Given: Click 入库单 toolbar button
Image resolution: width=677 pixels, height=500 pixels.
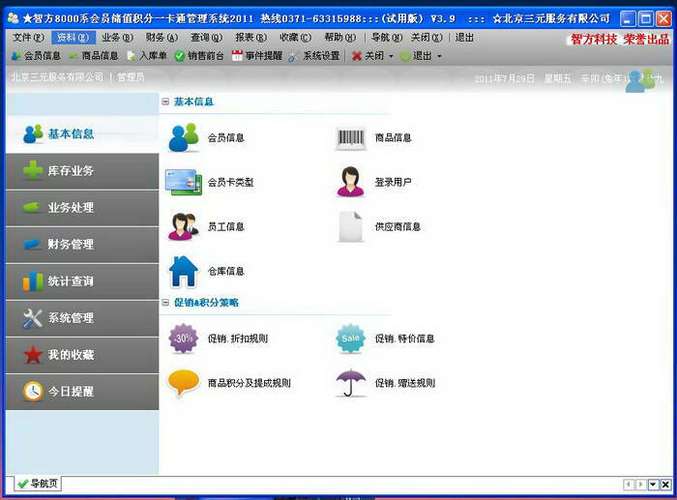Looking at the screenshot, I should coord(147,56).
